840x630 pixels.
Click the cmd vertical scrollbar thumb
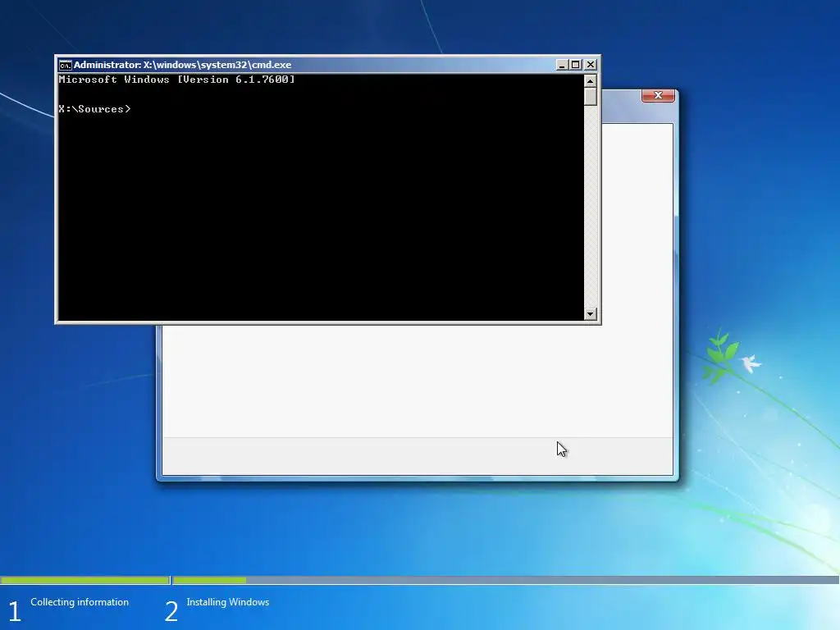(591, 97)
